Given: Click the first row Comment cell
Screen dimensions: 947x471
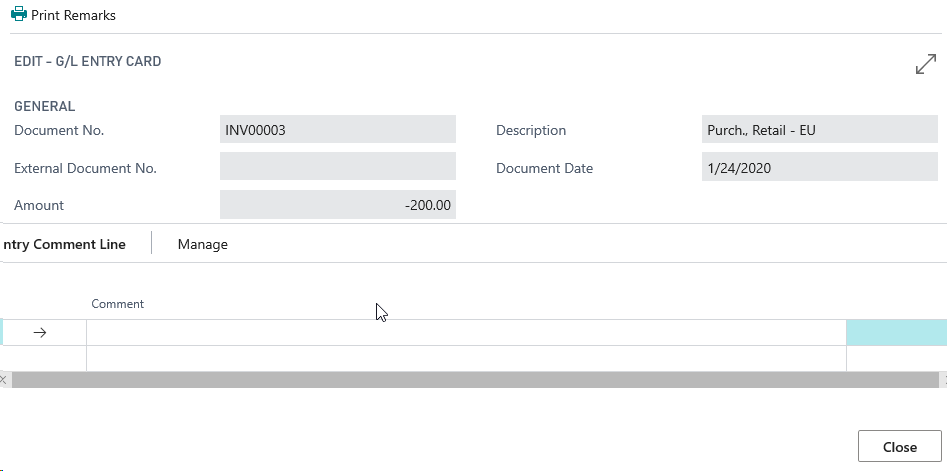Looking at the screenshot, I should tap(466, 333).
